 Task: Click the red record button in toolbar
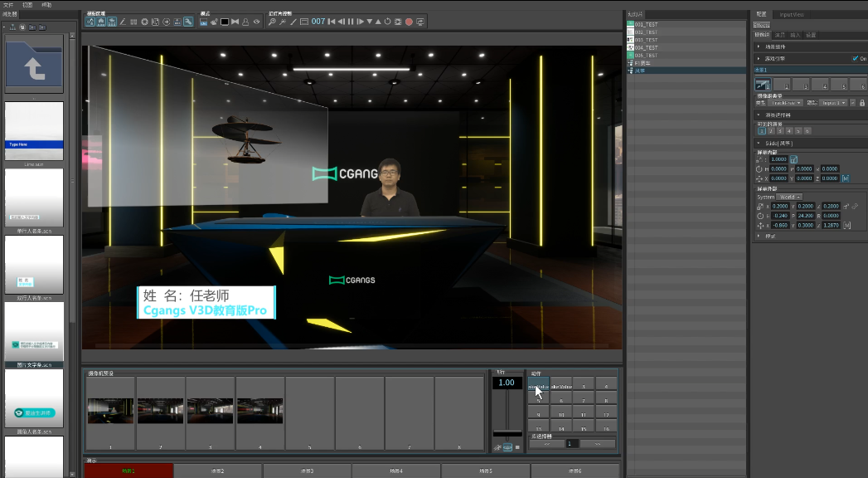tap(409, 22)
